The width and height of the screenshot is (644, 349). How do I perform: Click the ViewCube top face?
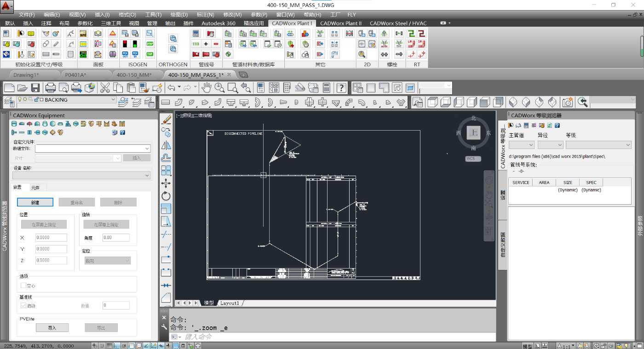pos(473,133)
